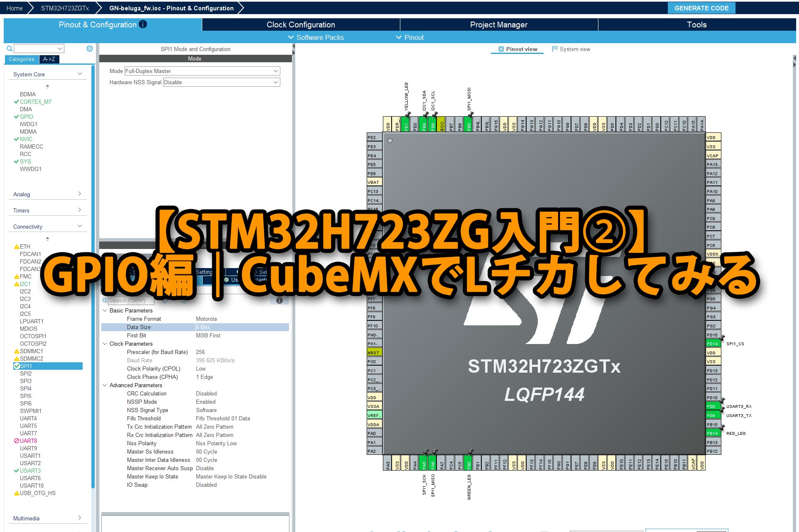Open System view via its grid icon
Image resolution: width=799 pixels, height=532 pixels.
click(x=554, y=49)
